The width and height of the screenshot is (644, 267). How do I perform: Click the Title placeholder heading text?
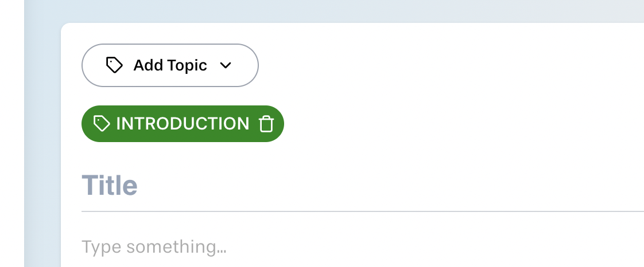[110, 186]
